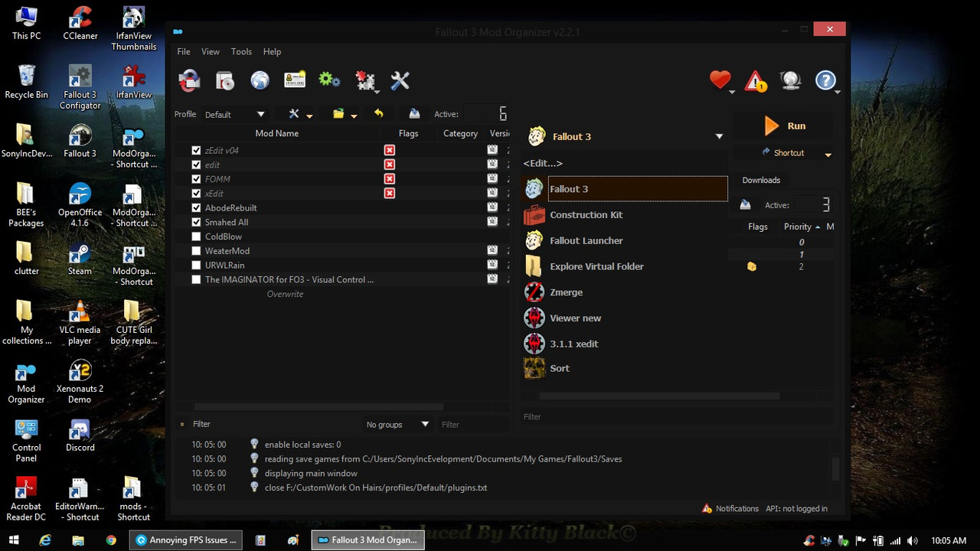This screenshot has width=980, height=551.
Task: Endorse Mod Organizer via the heart icon
Action: (x=719, y=79)
